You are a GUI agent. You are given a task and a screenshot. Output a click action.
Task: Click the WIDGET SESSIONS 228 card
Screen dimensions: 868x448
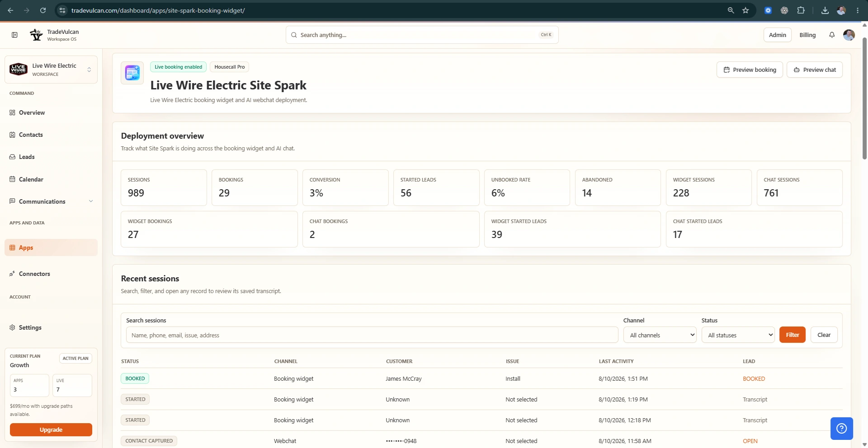coord(709,187)
